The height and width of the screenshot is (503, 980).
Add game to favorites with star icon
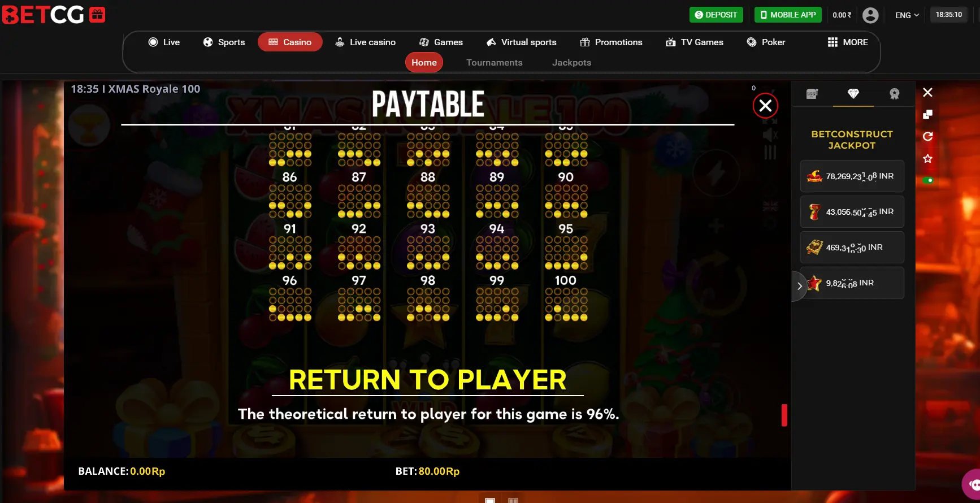click(927, 159)
